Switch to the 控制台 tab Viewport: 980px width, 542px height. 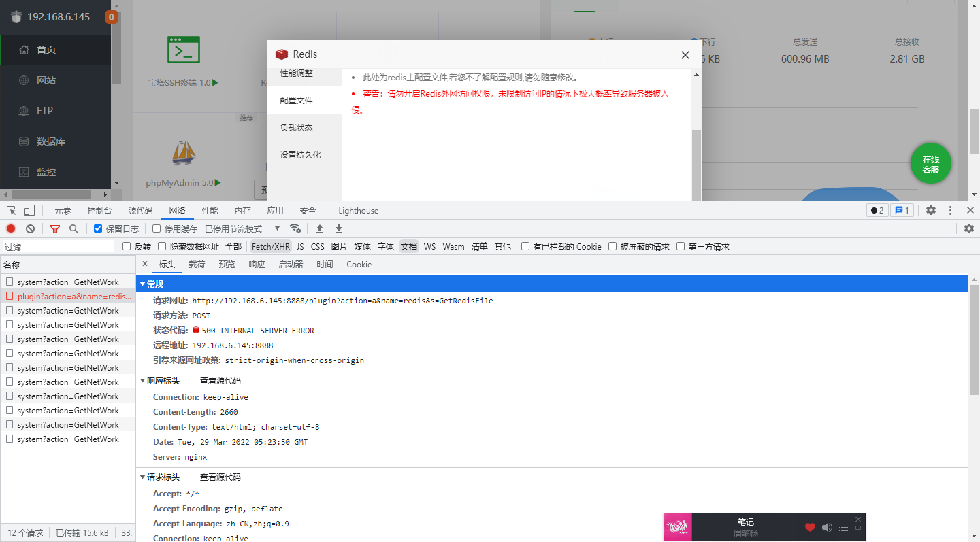point(99,211)
